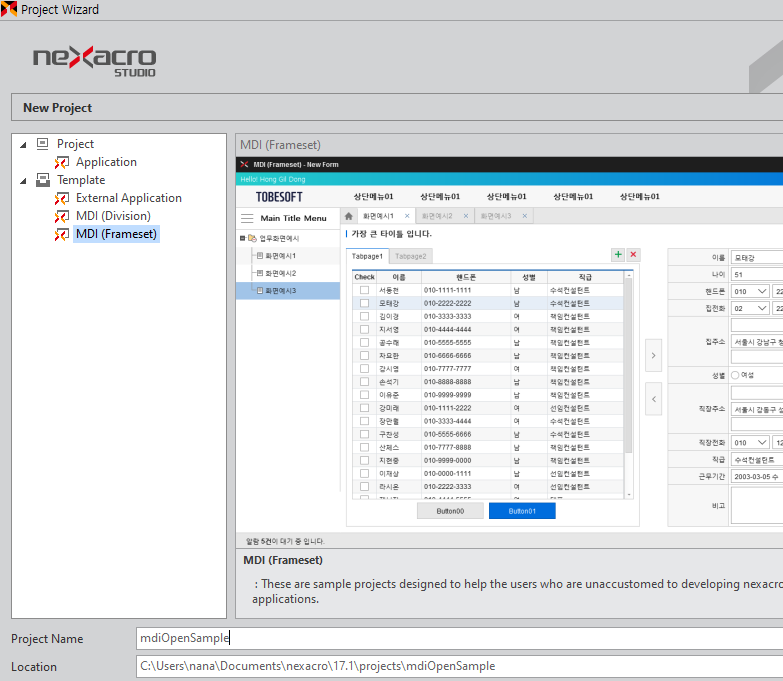This screenshot has width=783, height=681.
Task: Click the right-arrow move button beside grid
Action: pos(654,354)
